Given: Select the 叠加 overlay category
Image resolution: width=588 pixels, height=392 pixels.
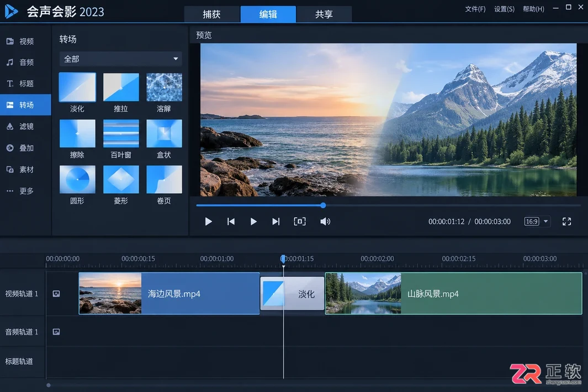Looking at the screenshot, I should point(25,148).
